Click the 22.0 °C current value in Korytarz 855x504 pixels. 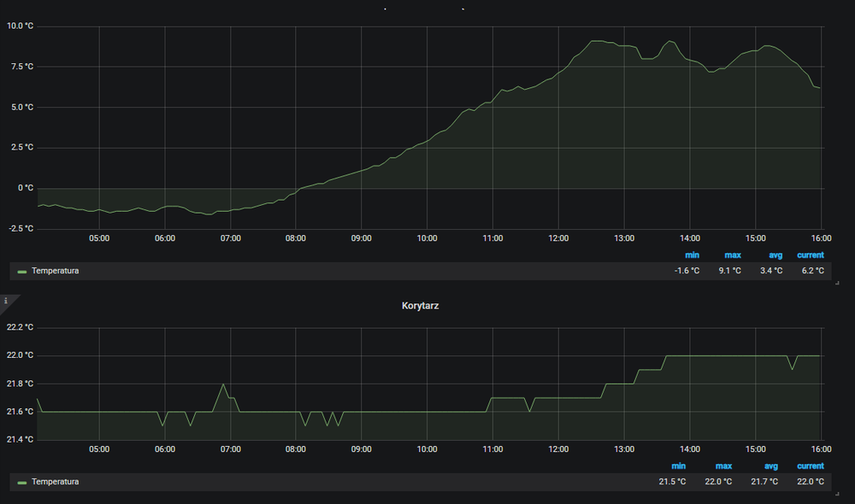811,482
